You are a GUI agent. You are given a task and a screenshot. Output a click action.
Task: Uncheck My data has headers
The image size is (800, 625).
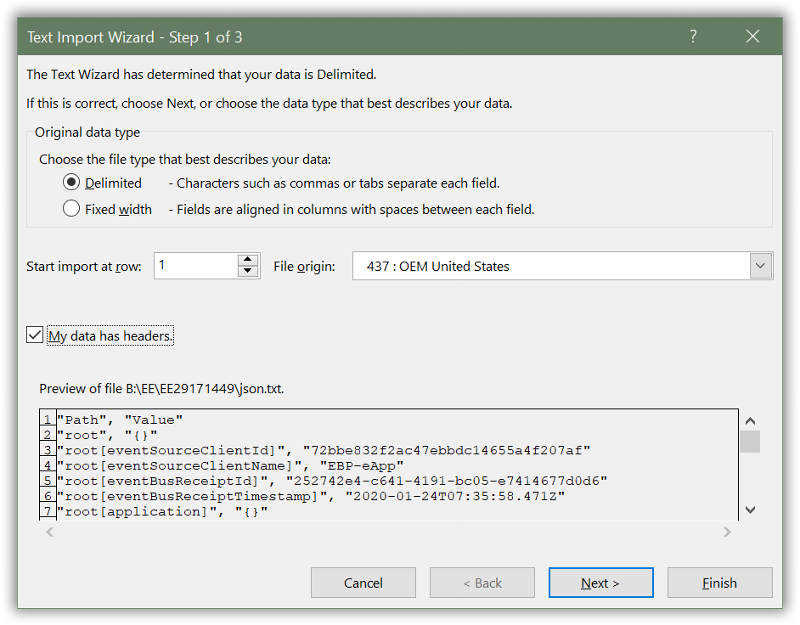pyautogui.click(x=34, y=335)
